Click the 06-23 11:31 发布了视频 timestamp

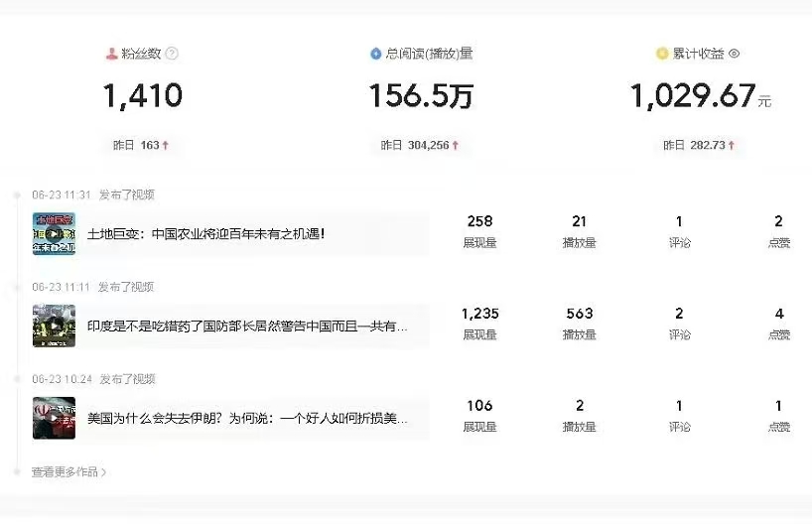pos(93,195)
